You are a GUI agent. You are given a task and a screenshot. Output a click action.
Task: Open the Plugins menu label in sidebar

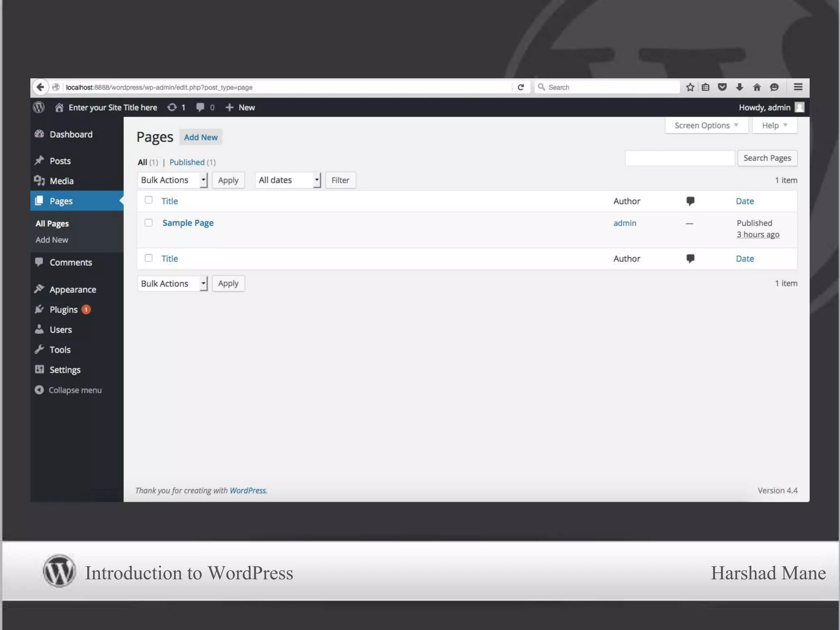[64, 310]
